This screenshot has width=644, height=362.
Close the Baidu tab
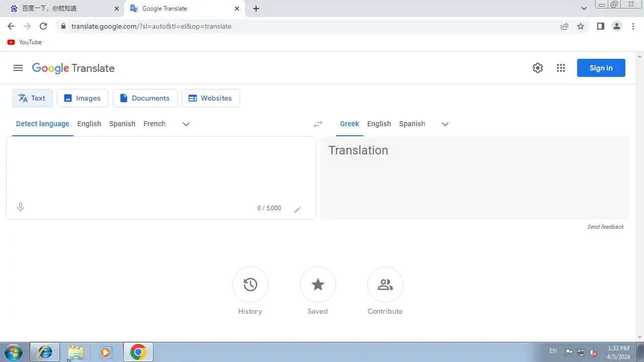(x=117, y=9)
